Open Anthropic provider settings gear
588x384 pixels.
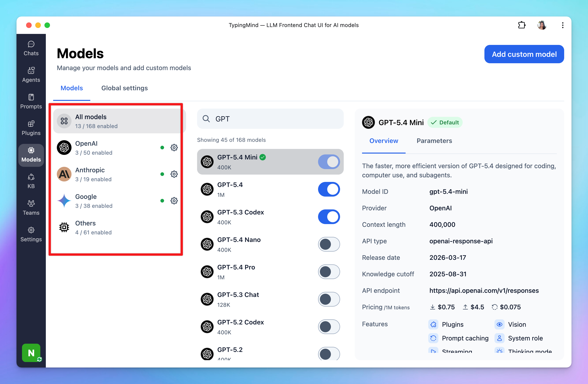[174, 174]
